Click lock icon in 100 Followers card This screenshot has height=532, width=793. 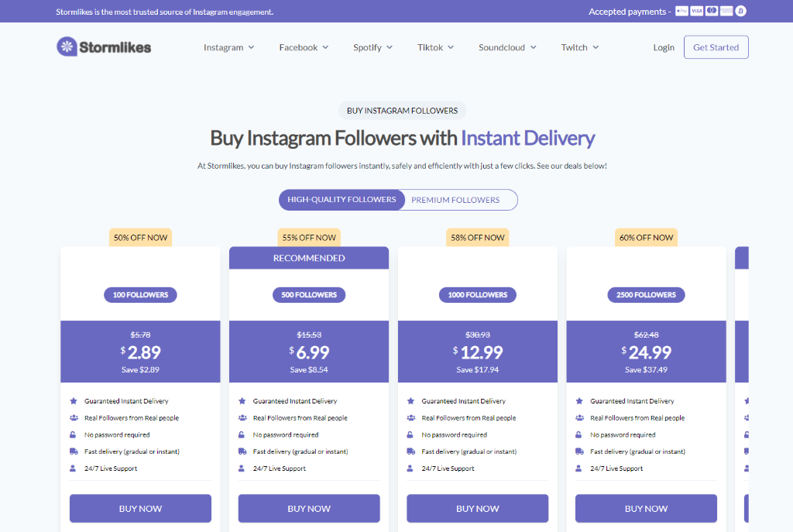tap(73, 434)
